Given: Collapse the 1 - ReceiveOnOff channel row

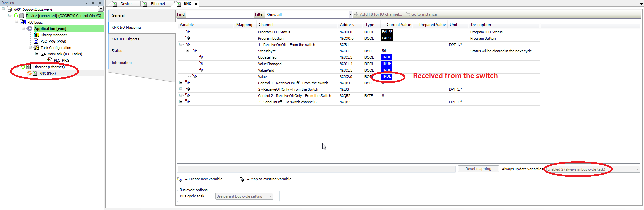Looking at the screenshot, I should [x=181, y=44].
